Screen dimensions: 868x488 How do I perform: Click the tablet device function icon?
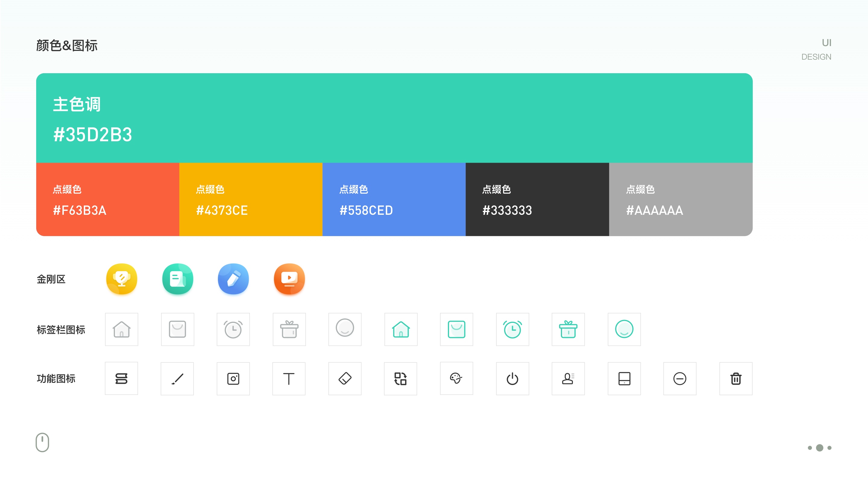tap(624, 379)
